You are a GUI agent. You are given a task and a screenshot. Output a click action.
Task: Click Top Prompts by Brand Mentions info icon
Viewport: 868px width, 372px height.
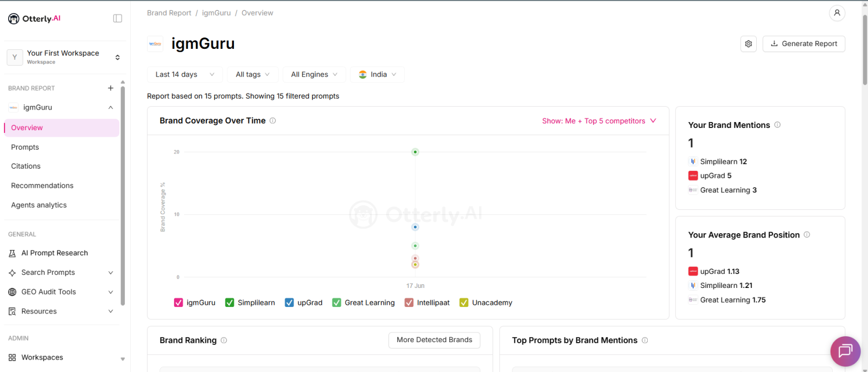(x=645, y=341)
